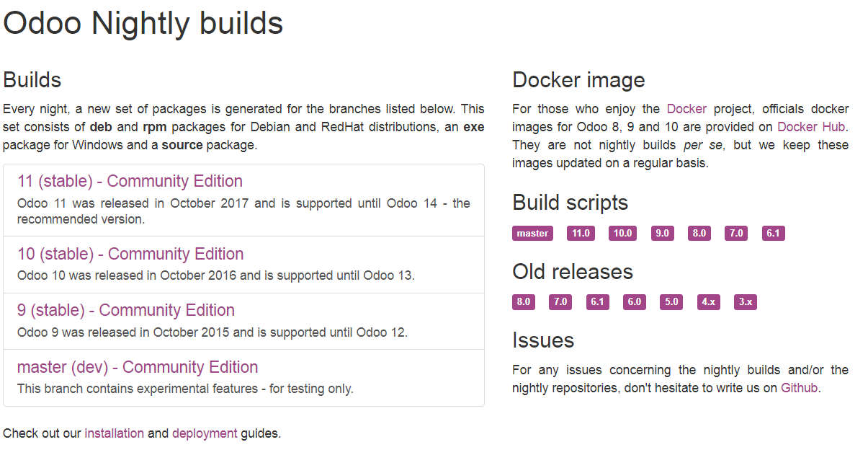Download the 4.x old release
This screenshot has height=455, width=868.
pyautogui.click(x=708, y=301)
